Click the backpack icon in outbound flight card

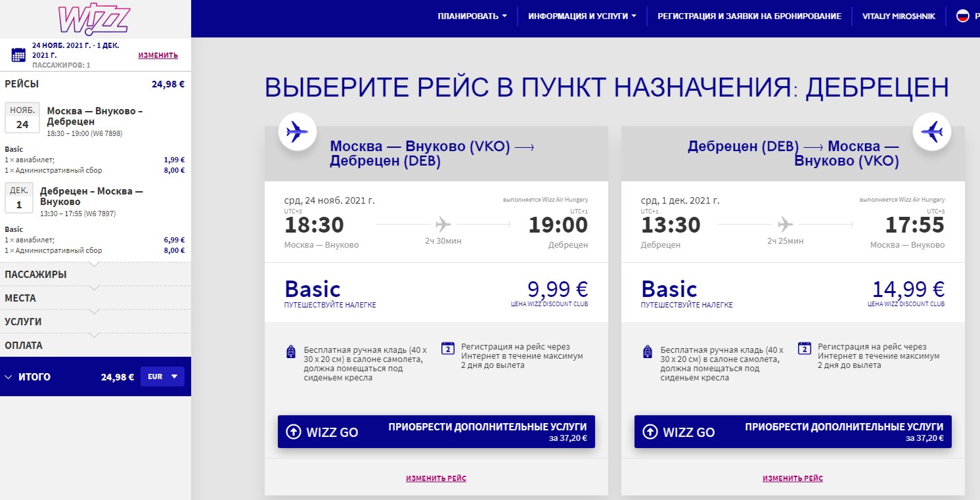click(291, 352)
